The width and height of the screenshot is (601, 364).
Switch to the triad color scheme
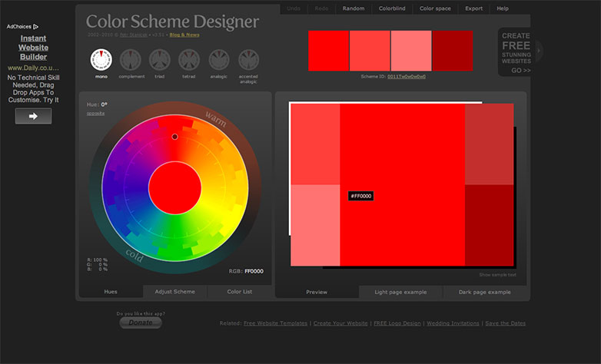tap(160, 60)
